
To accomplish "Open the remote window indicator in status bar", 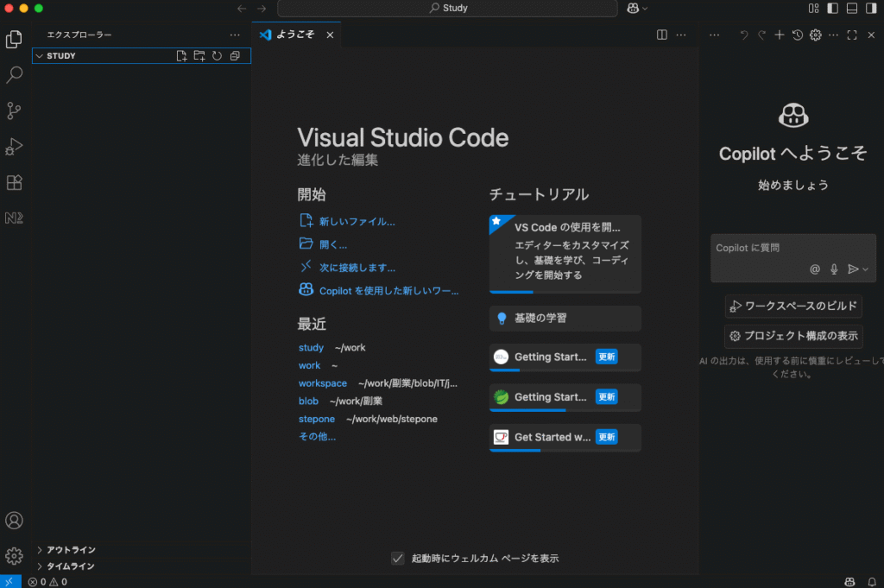I will (10, 582).
